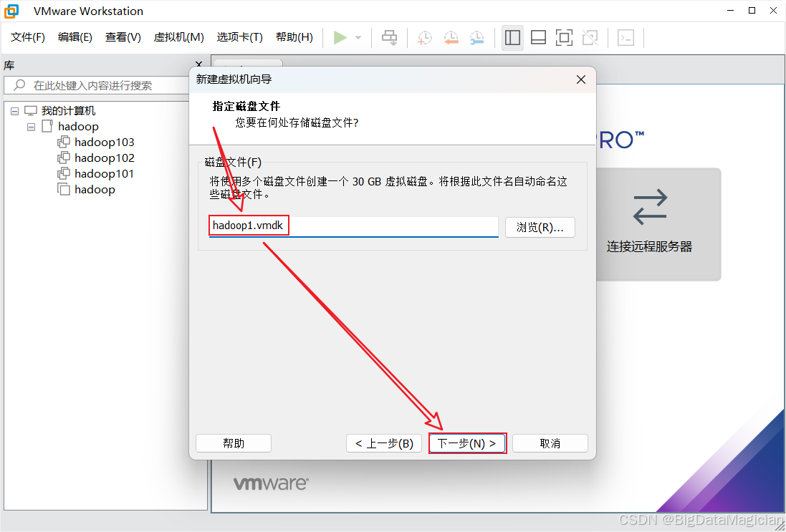Select hadoop102 virtual machine
786x532 pixels.
coord(105,158)
